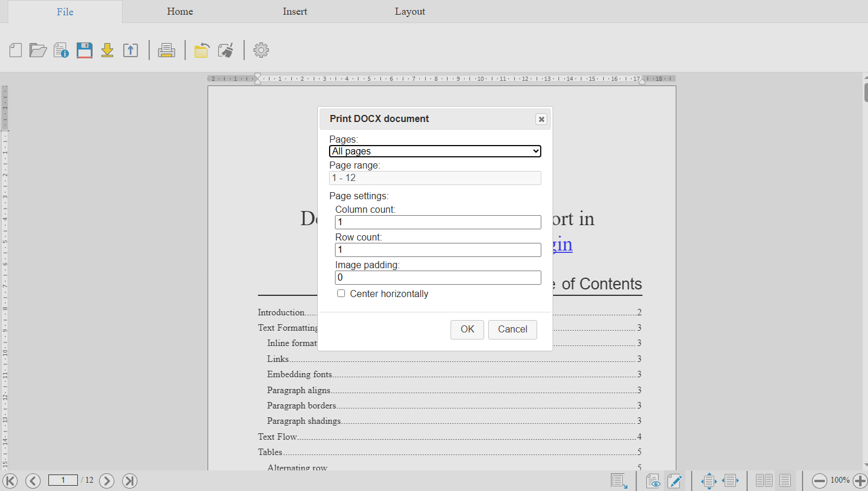Click the Image padding field
The image size is (868, 491).
click(438, 278)
